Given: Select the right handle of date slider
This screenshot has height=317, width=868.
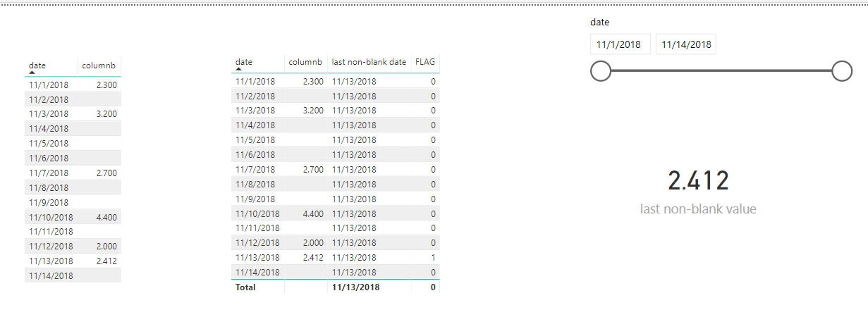Looking at the screenshot, I should pos(842,71).
